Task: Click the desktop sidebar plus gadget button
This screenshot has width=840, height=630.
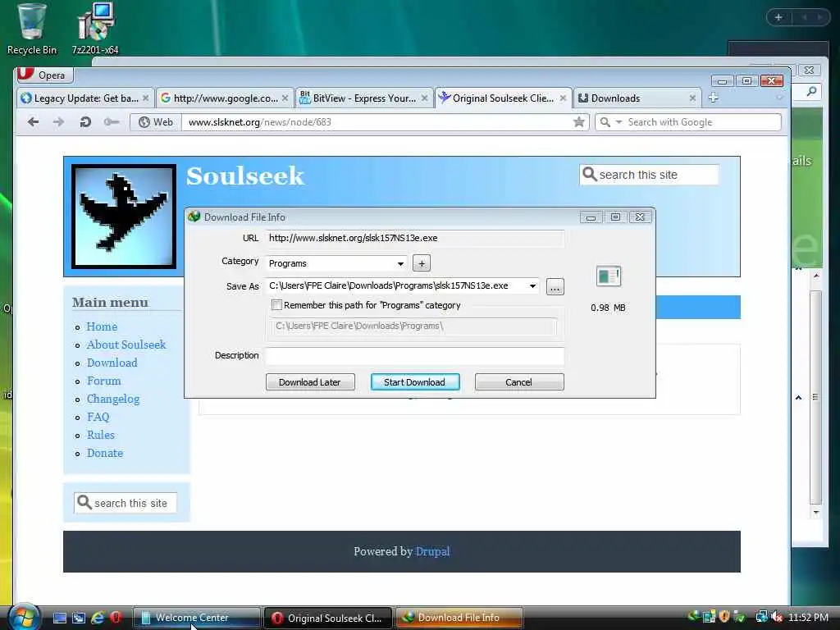Action: tap(778, 17)
